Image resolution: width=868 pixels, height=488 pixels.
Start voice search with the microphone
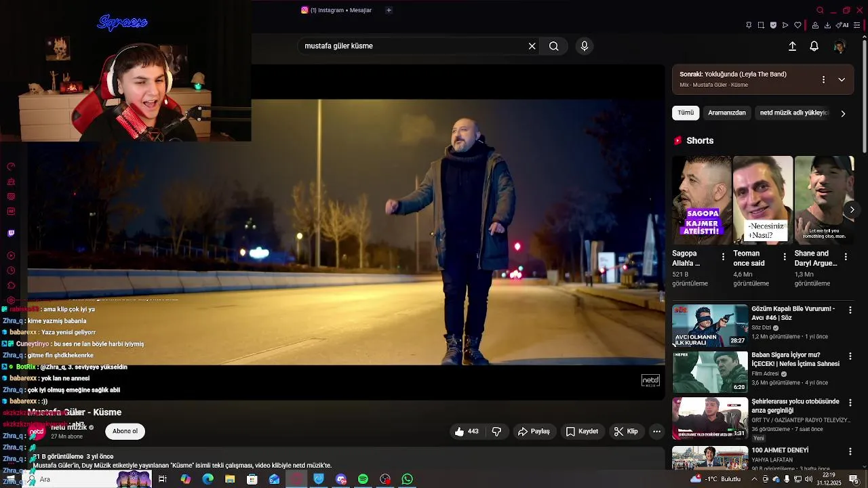[585, 46]
